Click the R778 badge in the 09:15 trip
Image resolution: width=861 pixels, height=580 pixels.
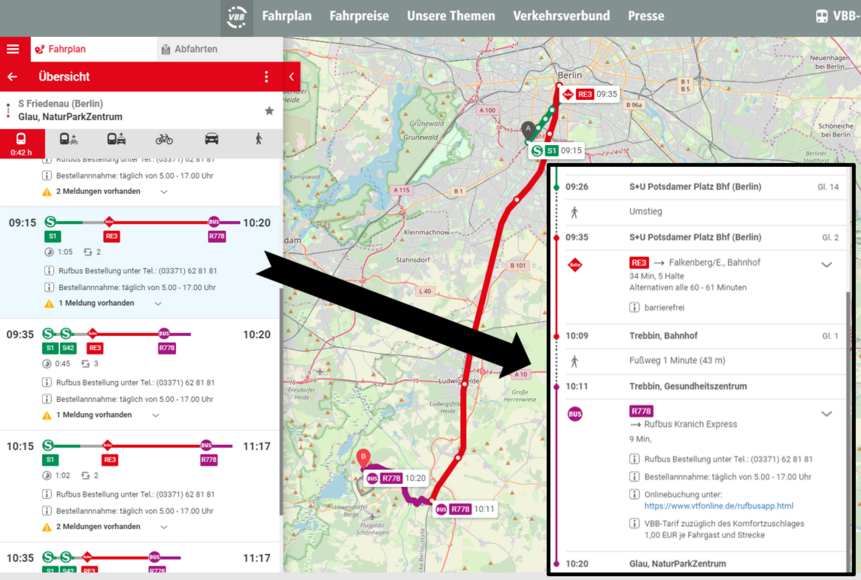[x=217, y=237]
